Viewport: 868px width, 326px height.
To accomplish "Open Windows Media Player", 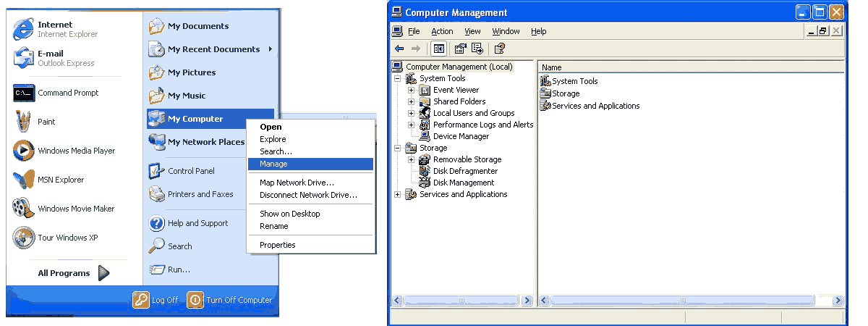I will click(x=64, y=151).
